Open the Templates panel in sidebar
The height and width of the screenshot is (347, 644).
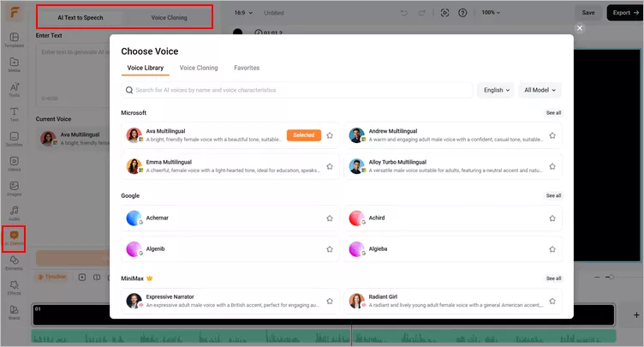pos(14,40)
